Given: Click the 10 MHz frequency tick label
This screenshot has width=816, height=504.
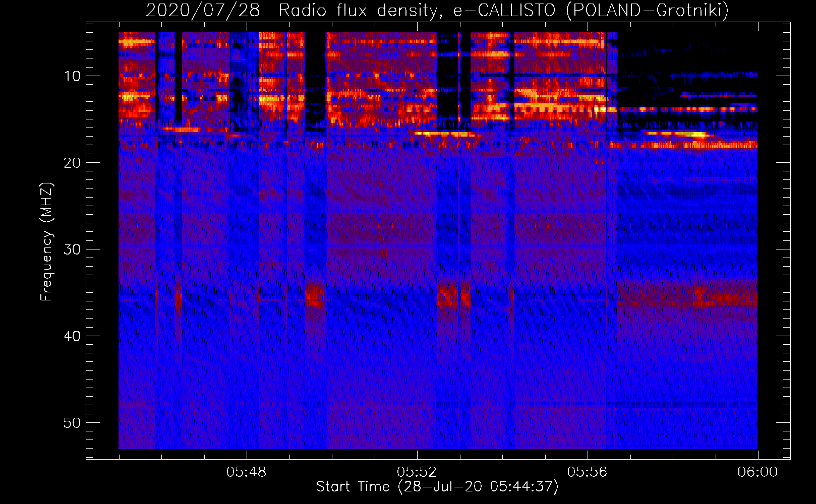Looking at the screenshot, I should click(x=73, y=76).
